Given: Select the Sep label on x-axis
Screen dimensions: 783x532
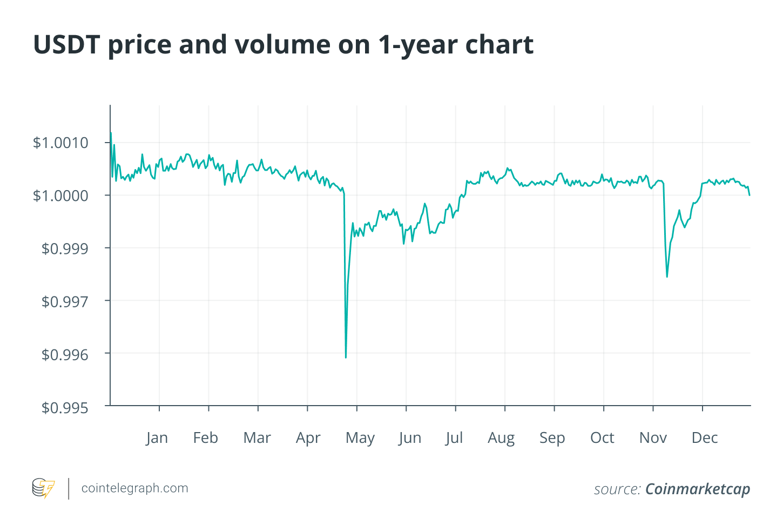Looking at the screenshot, I should pyautogui.click(x=552, y=438).
